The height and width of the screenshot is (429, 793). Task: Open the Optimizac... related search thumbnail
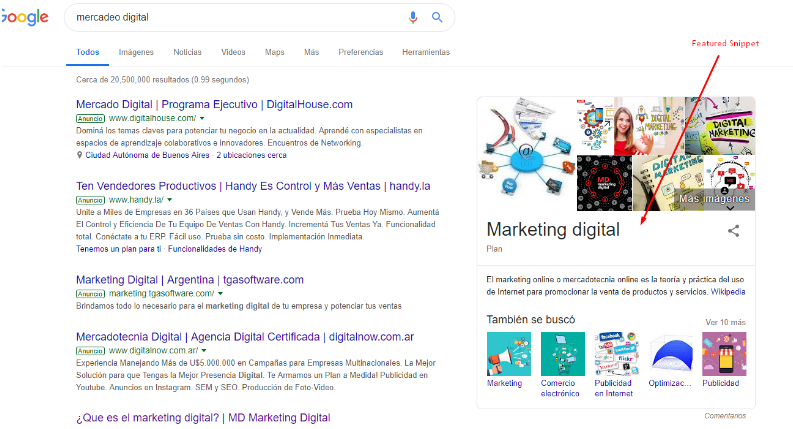(x=671, y=354)
